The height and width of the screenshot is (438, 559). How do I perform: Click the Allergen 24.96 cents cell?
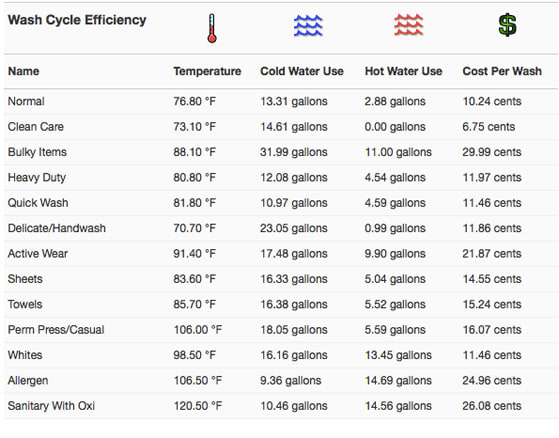492,380
